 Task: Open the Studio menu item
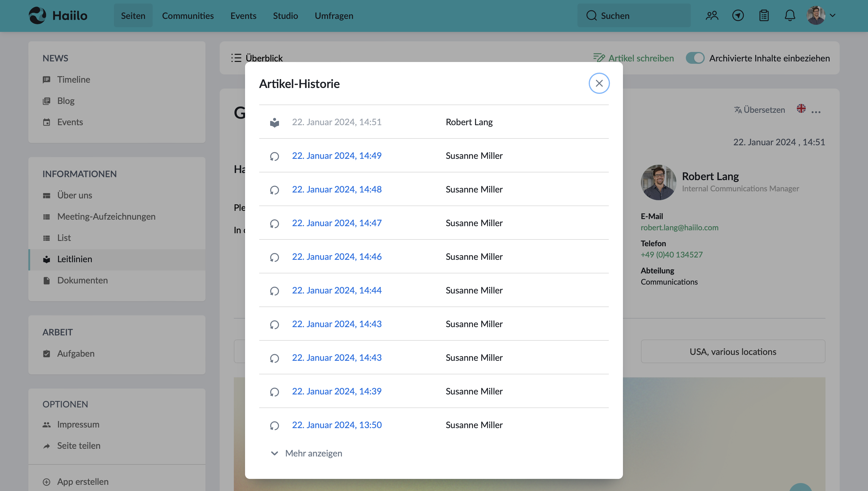(285, 16)
